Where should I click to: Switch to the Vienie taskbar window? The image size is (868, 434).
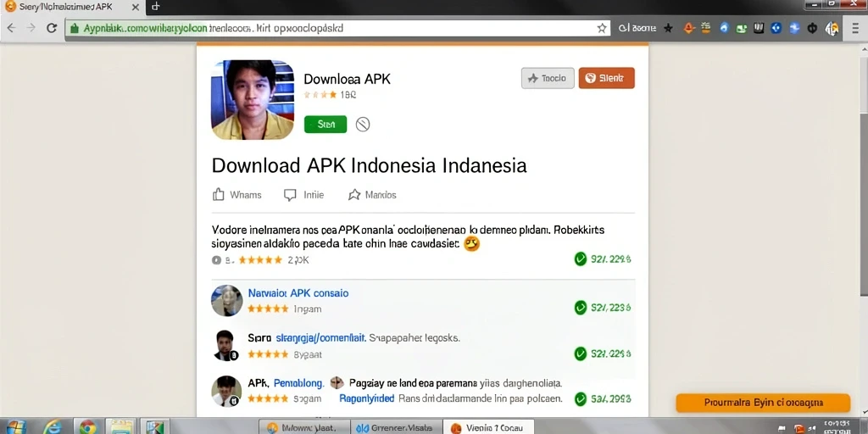[487, 427]
